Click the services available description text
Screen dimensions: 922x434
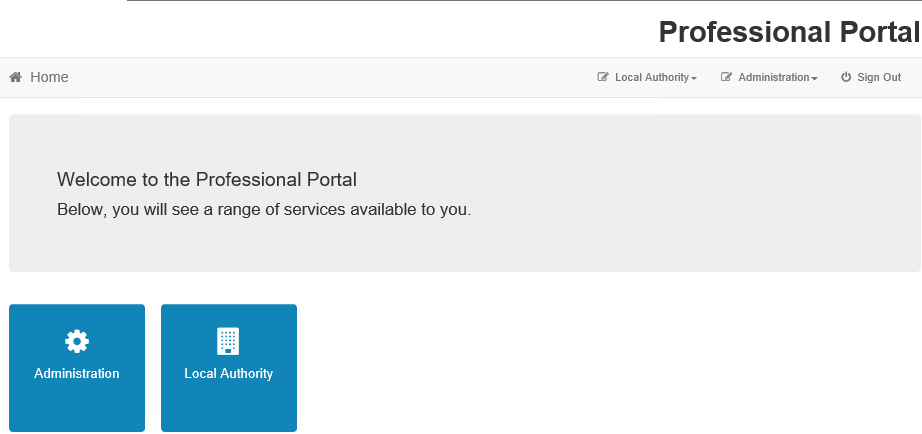point(264,209)
